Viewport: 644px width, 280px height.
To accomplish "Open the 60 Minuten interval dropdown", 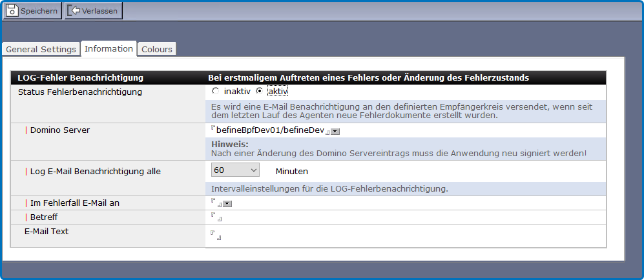I will [235, 170].
